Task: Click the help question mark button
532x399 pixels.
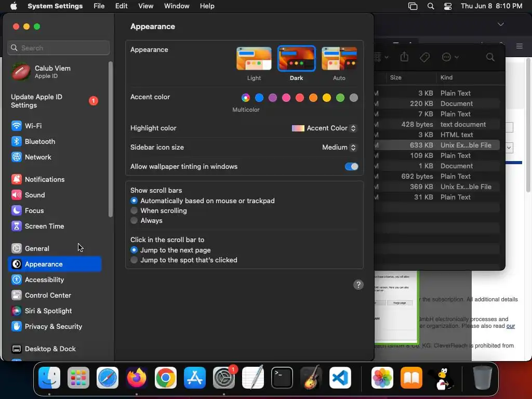Action: [358, 285]
